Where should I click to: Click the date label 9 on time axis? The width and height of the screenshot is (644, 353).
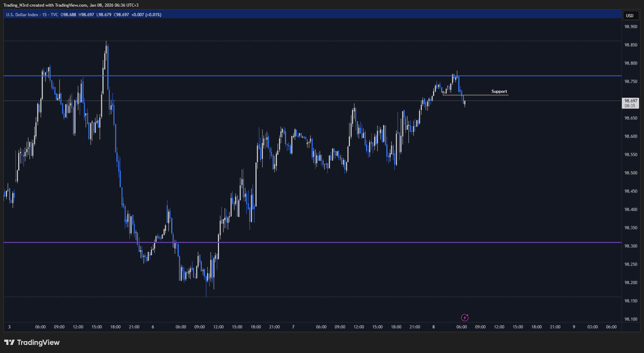[574, 326]
